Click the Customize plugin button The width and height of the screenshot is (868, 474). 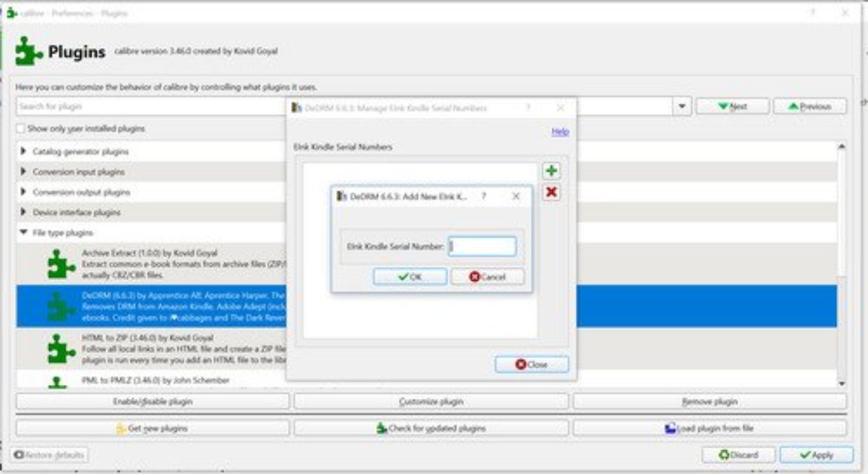pos(431,401)
